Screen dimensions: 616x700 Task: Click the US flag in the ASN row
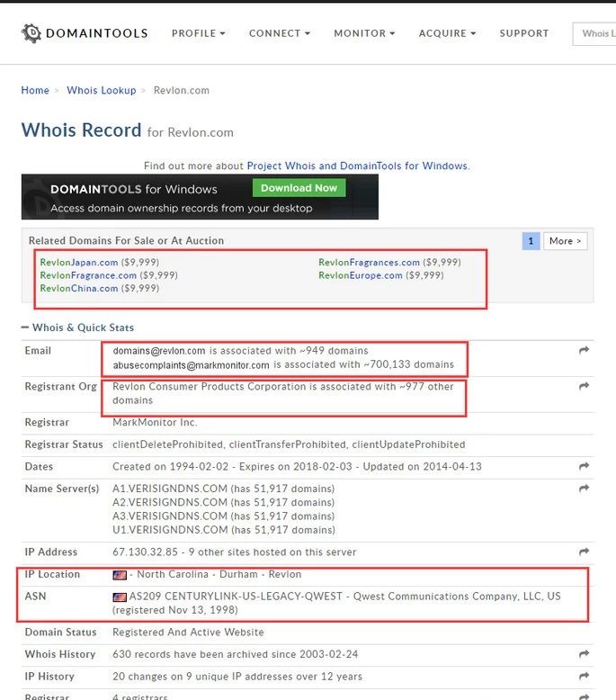120,597
